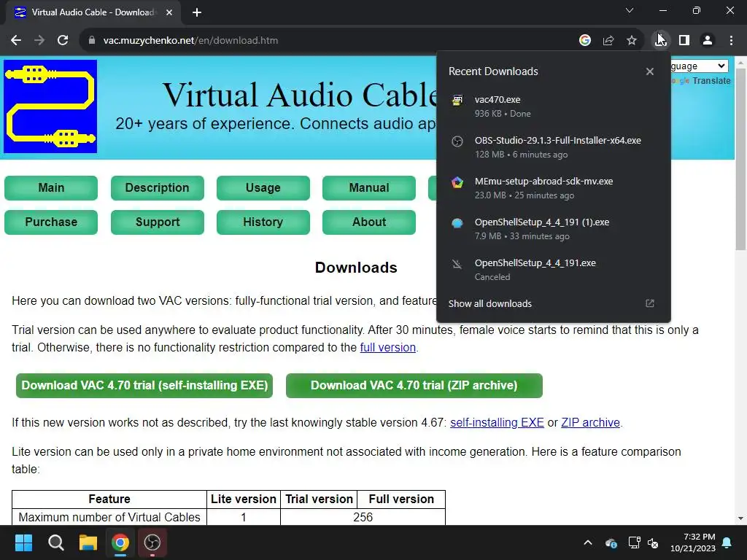The image size is (747, 560).
Task: Download VAC 4.70 trial ZIP archive
Action: 414,386
